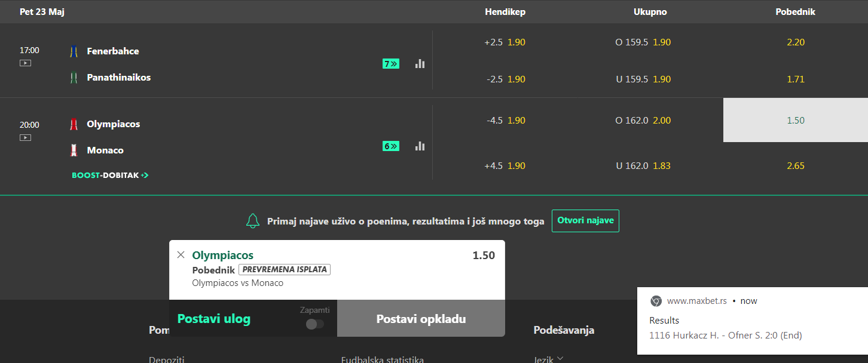Viewport: 868px width, 363px height.
Task: Open statistics bar chart for Olympiacos–Monaco
Action: click(x=420, y=146)
